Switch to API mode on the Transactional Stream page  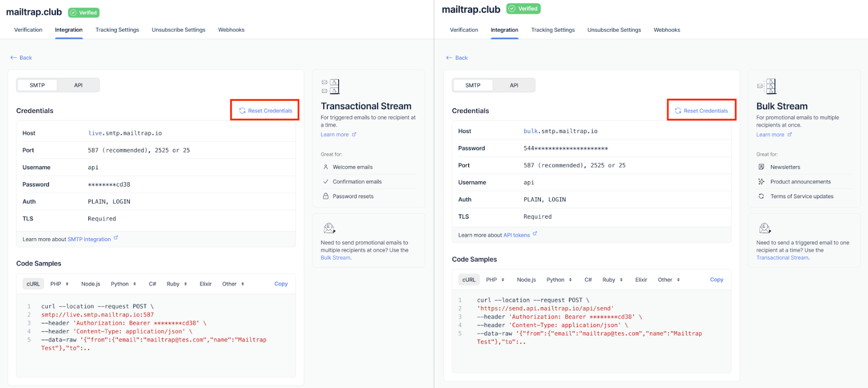coord(78,85)
